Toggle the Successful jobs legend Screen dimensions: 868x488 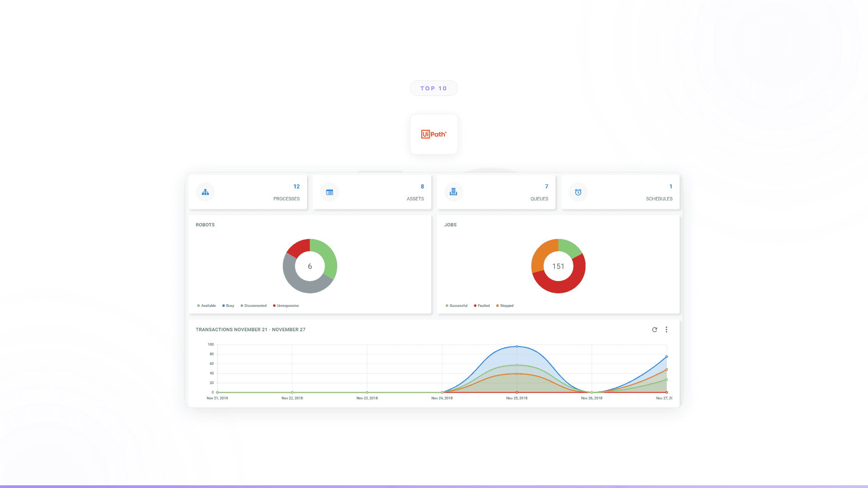pyautogui.click(x=457, y=305)
